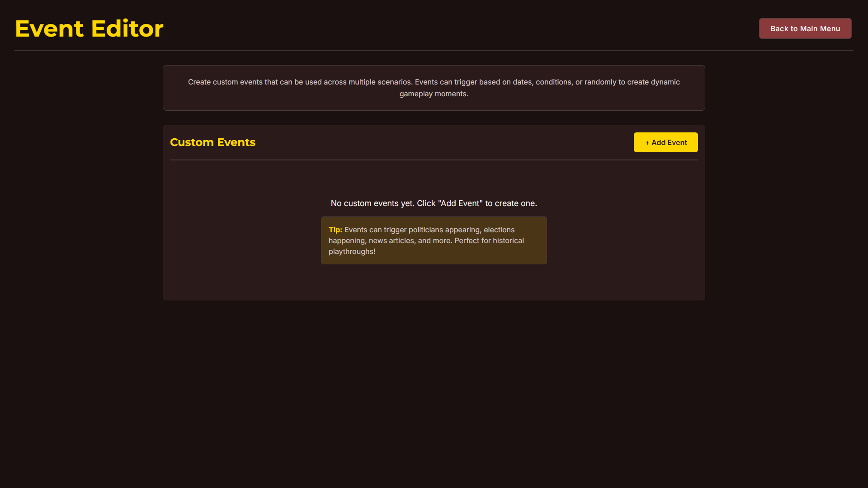Screen dimensions: 868x488
Task: Click the 'Create custom events' opening words
Action: tap(225, 82)
